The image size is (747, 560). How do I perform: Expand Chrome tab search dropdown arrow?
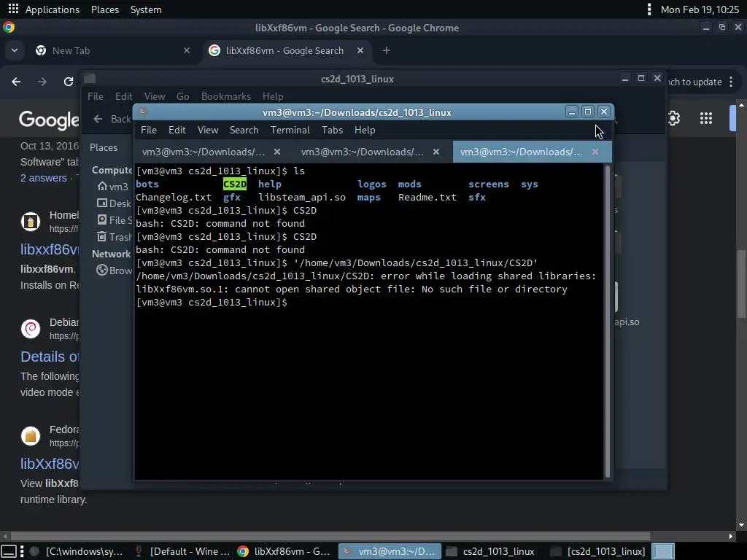(15, 50)
